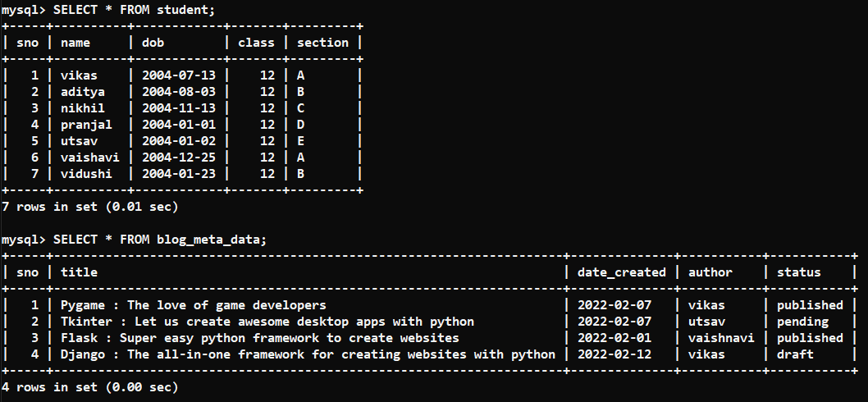The image size is (868, 402).
Task: Click the author 'vaishnavi' in blog table
Action: 721,338
